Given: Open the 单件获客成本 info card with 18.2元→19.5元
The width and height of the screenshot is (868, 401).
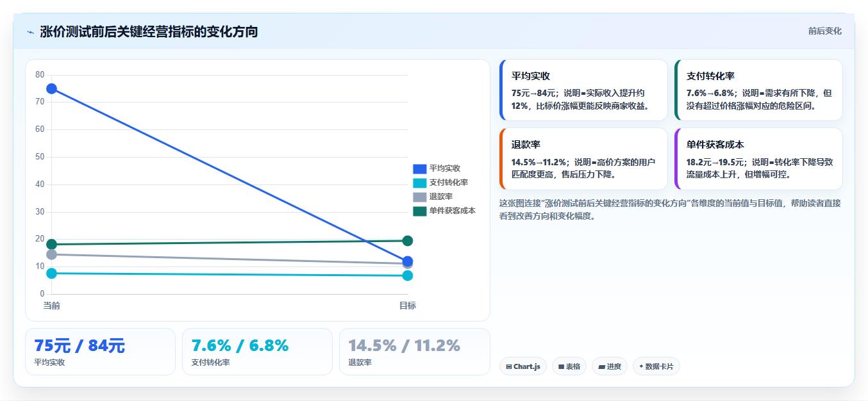Looking at the screenshot, I should tap(758, 159).
